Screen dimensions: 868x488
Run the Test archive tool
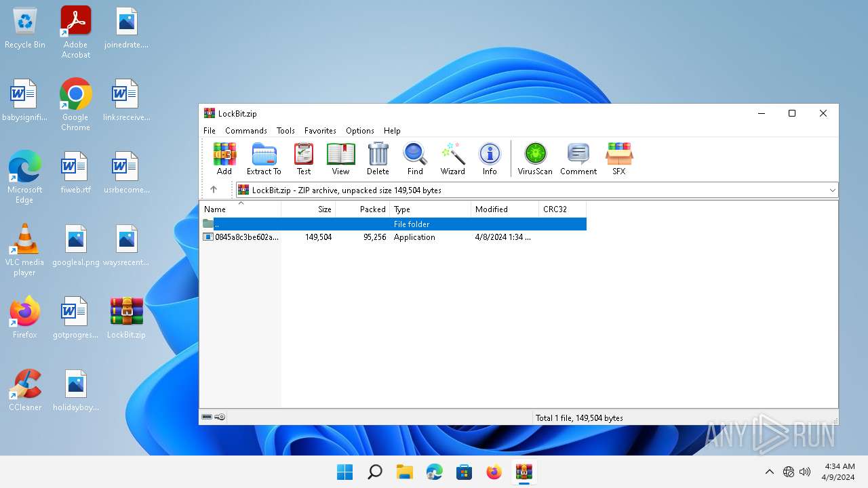pos(304,159)
